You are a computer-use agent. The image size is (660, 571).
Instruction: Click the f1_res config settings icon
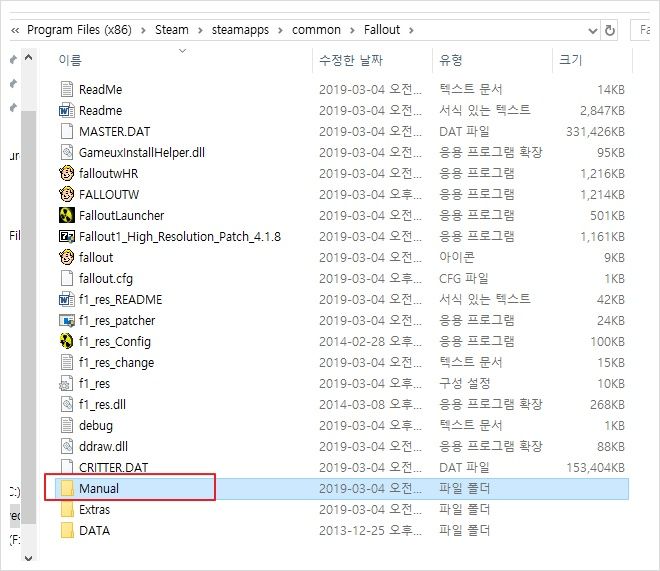click(x=67, y=383)
